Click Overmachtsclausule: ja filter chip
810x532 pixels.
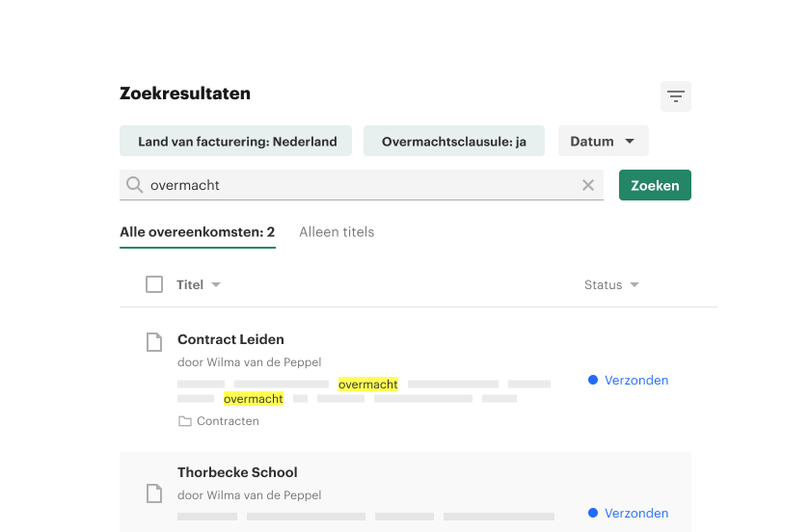(454, 141)
